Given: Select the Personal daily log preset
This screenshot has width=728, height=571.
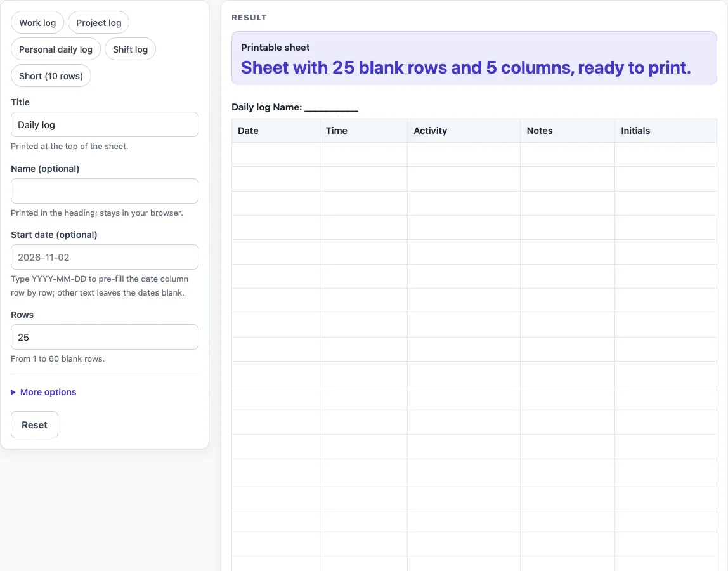Looking at the screenshot, I should (x=56, y=49).
